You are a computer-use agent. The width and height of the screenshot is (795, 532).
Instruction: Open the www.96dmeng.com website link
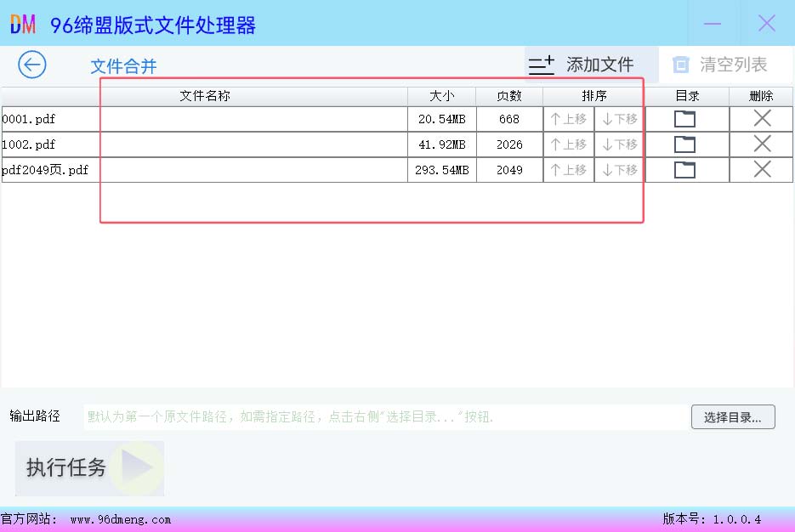click(121, 519)
